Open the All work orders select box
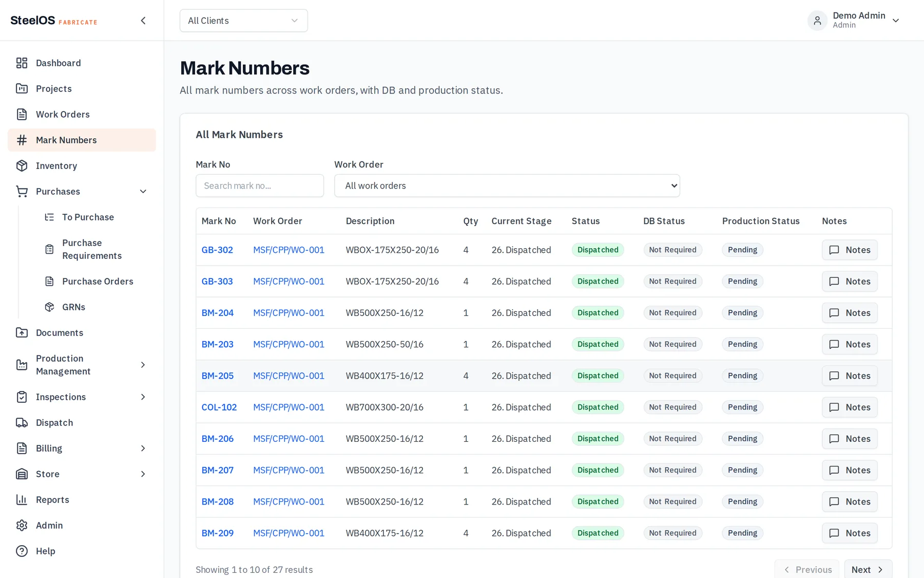Viewport: 924px width, 578px height. coord(507,185)
